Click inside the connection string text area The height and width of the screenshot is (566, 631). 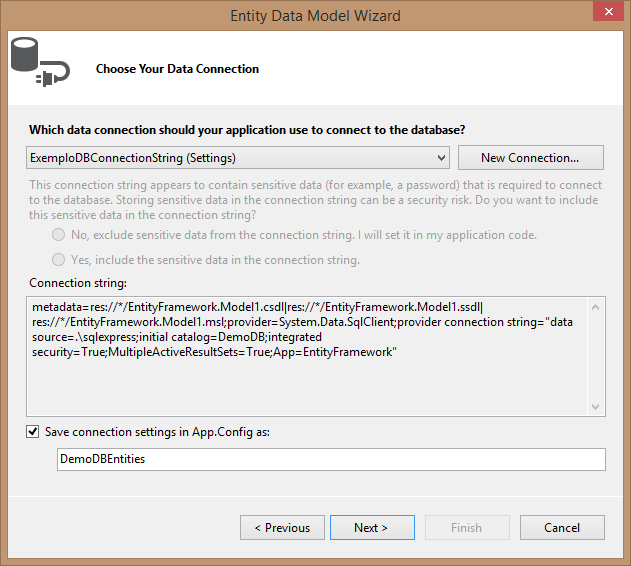click(x=300, y=380)
